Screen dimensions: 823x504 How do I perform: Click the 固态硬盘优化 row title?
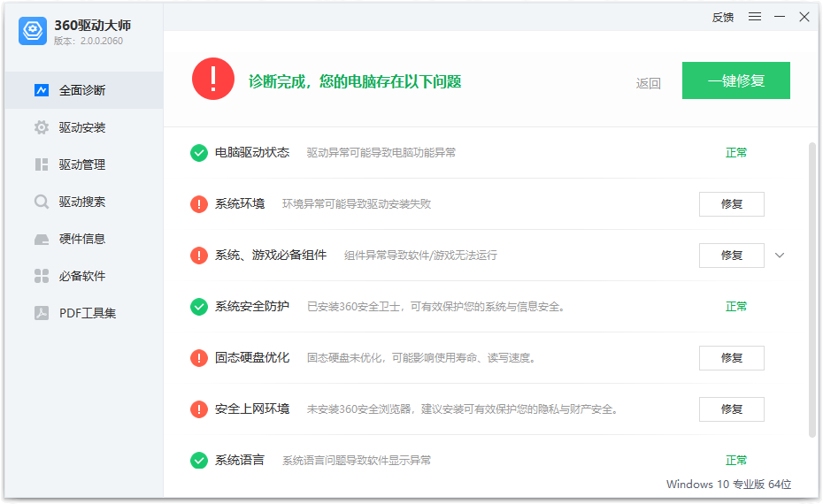[x=252, y=358]
